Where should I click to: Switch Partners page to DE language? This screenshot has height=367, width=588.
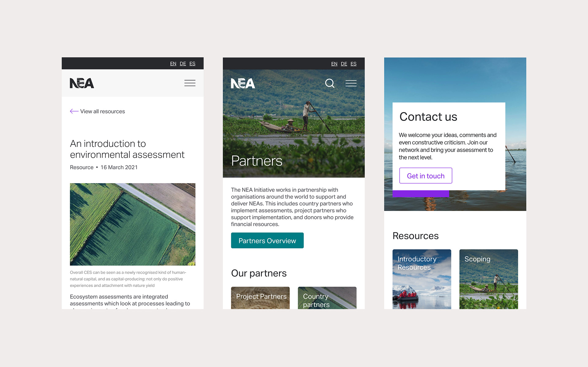(344, 64)
